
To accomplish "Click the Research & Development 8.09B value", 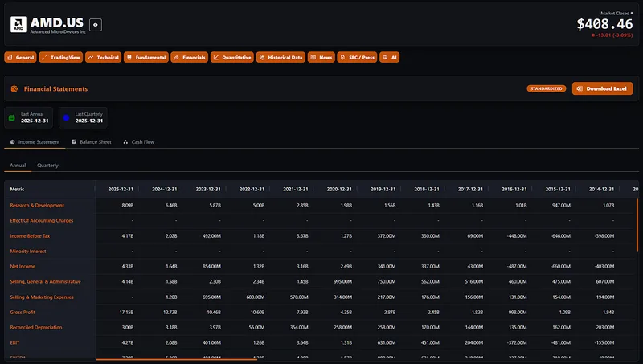I will 128,206.
